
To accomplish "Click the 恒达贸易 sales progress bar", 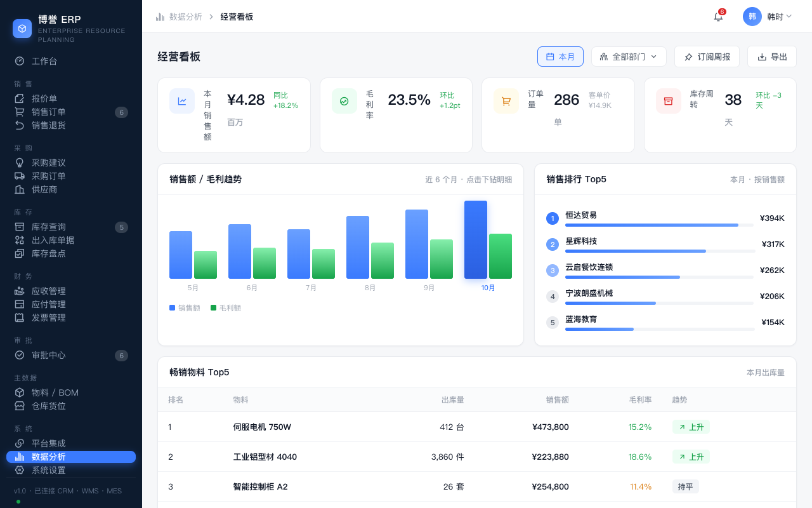I will click(660, 225).
